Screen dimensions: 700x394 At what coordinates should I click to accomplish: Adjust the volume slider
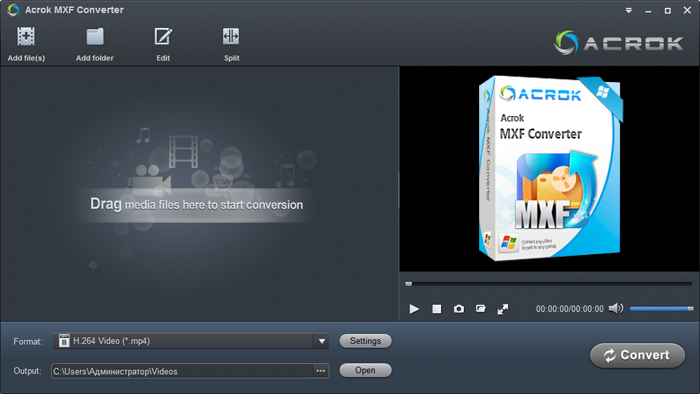661,308
